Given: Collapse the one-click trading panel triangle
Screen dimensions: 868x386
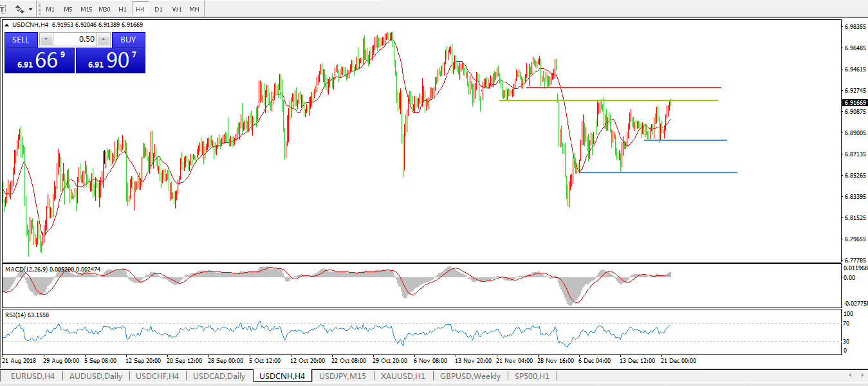Looking at the screenshot, I should (7, 25).
